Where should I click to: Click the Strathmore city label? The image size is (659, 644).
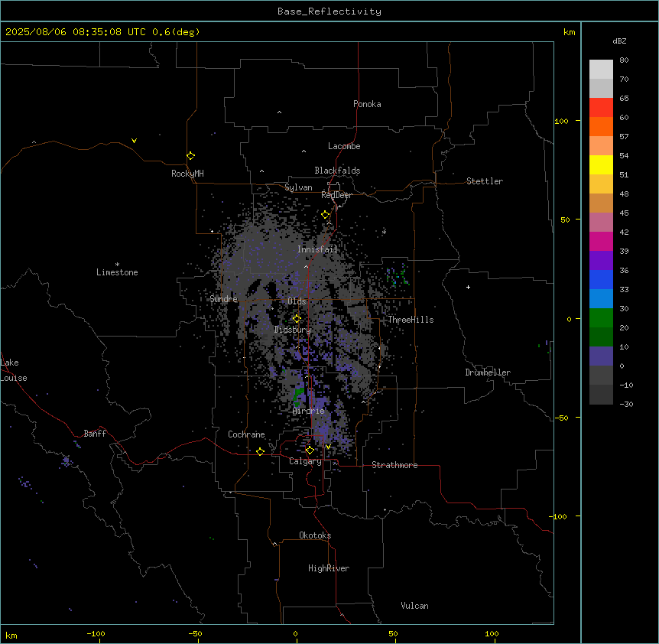pyautogui.click(x=394, y=465)
